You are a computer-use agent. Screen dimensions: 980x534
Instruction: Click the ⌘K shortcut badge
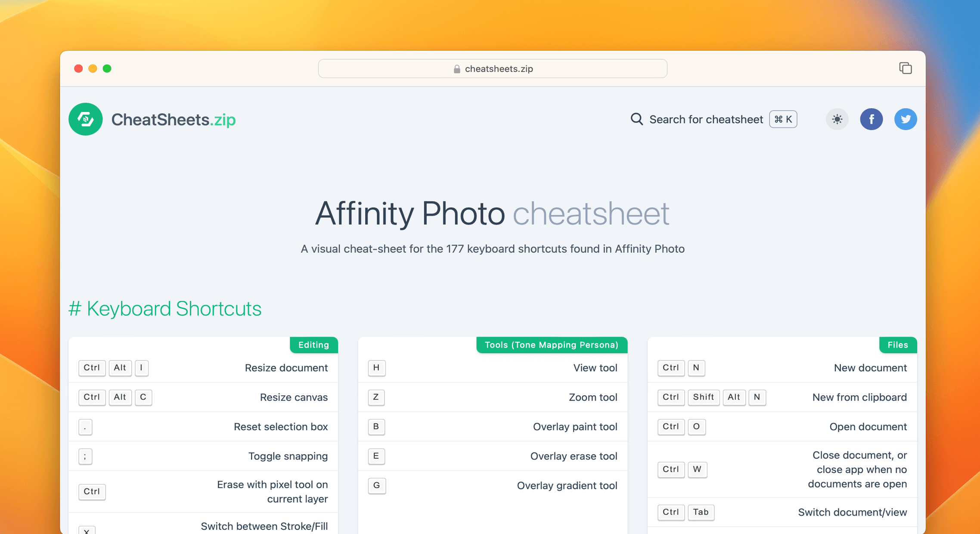[x=783, y=119]
